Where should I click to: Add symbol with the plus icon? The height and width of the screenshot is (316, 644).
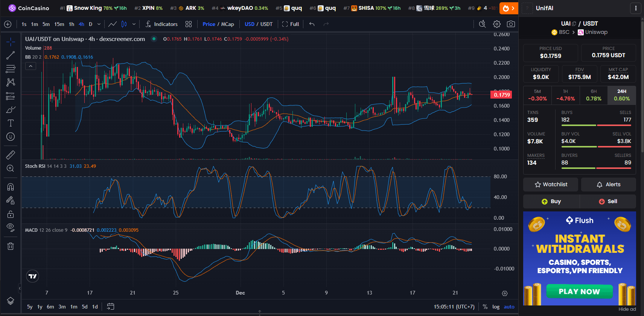click(x=8, y=24)
